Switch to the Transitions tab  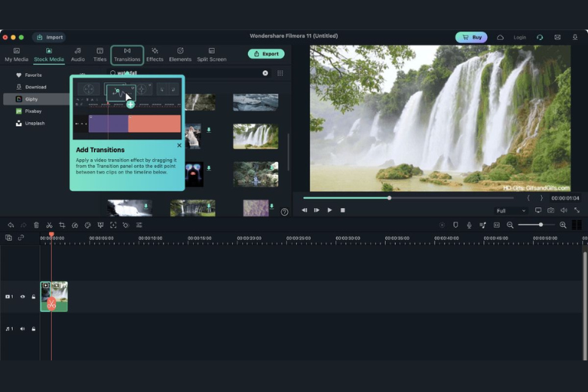(127, 55)
